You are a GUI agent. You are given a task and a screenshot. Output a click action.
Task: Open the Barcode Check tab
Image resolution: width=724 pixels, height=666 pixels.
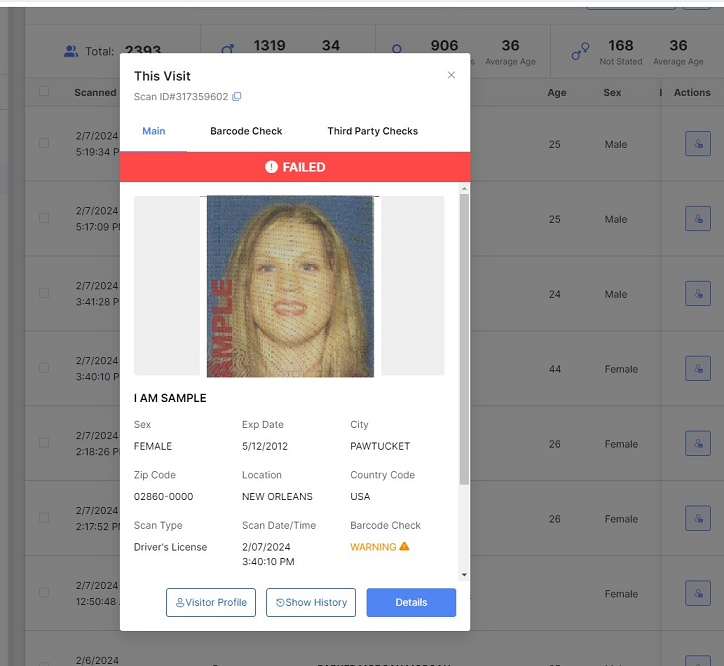point(246,131)
